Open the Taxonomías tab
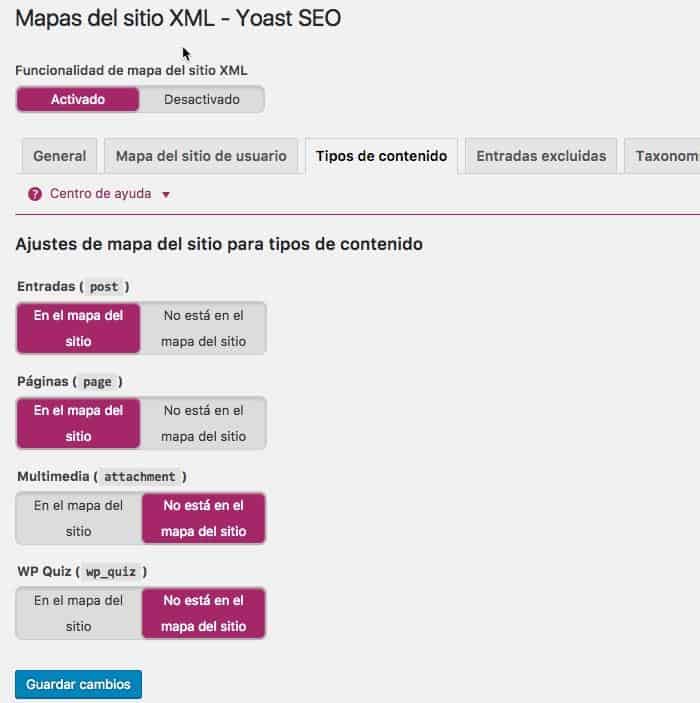This screenshot has width=700, height=703. [x=662, y=156]
